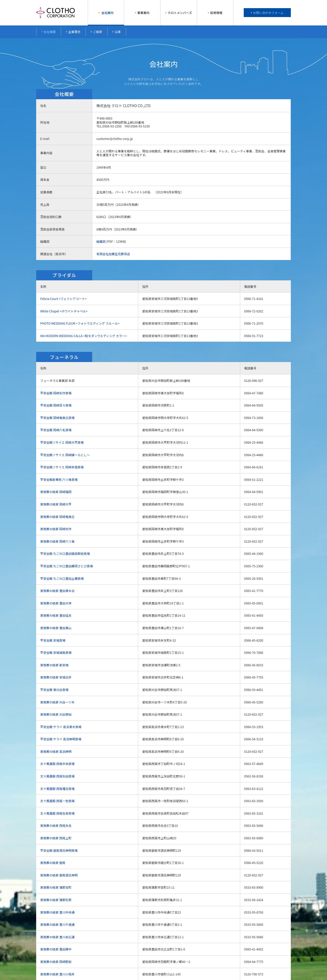Open 平安会館 岡崎六名斎場 link
Image resolution: width=327 pixels, height=980 pixels.
click(56, 430)
